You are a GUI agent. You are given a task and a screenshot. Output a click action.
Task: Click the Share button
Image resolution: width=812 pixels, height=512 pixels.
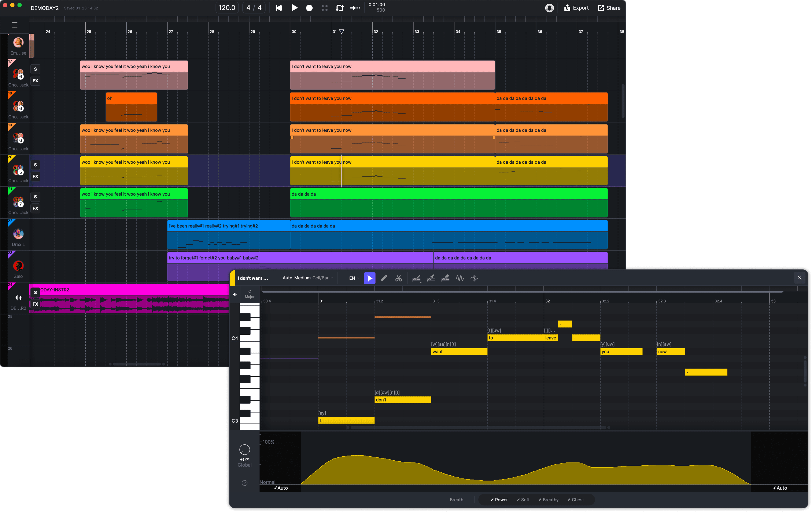coord(609,8)
